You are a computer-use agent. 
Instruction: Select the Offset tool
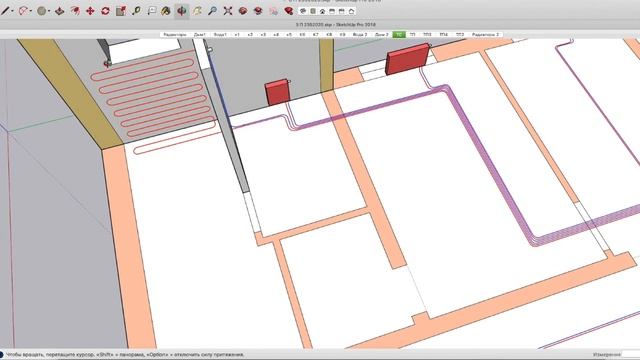(75, 11)
